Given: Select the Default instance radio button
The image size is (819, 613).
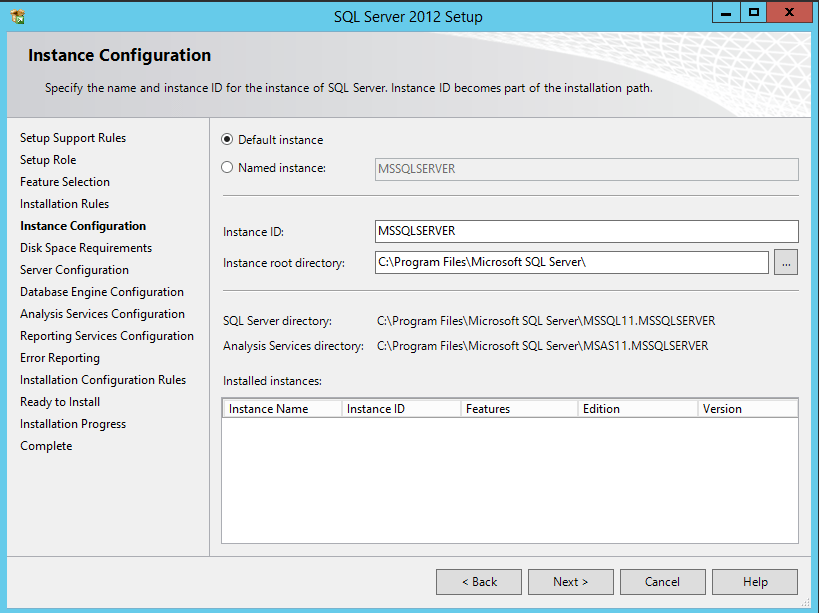Looking at the screenshot, I should [x=228, y=140].
